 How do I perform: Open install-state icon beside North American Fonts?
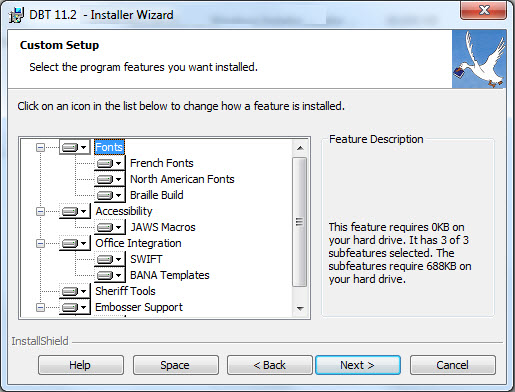(x=110, y=179)
